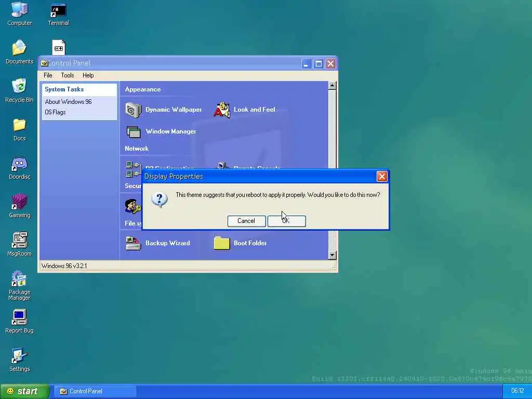
Task: Close the Display Properties dialog
Action: click(382, 177)
